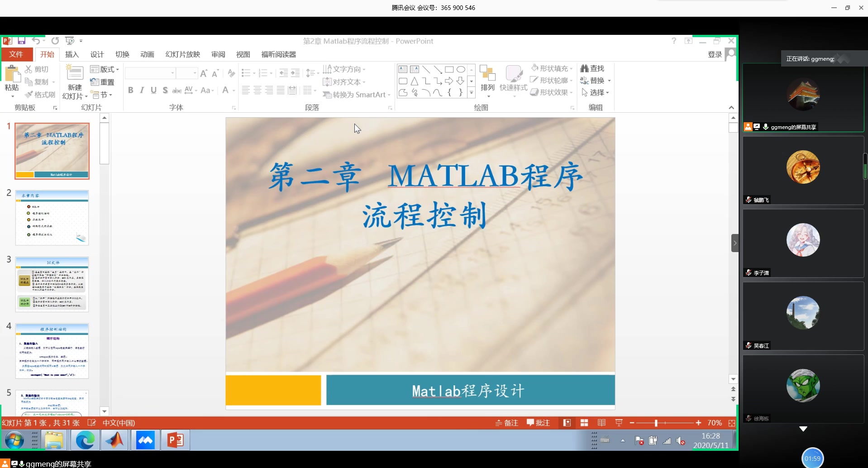Select the oval shape in gallery
The image size is (868, 468).
[x=461, y=69]
